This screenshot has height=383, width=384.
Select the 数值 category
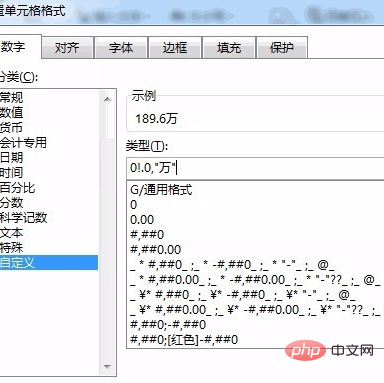(x=49, y=113)
